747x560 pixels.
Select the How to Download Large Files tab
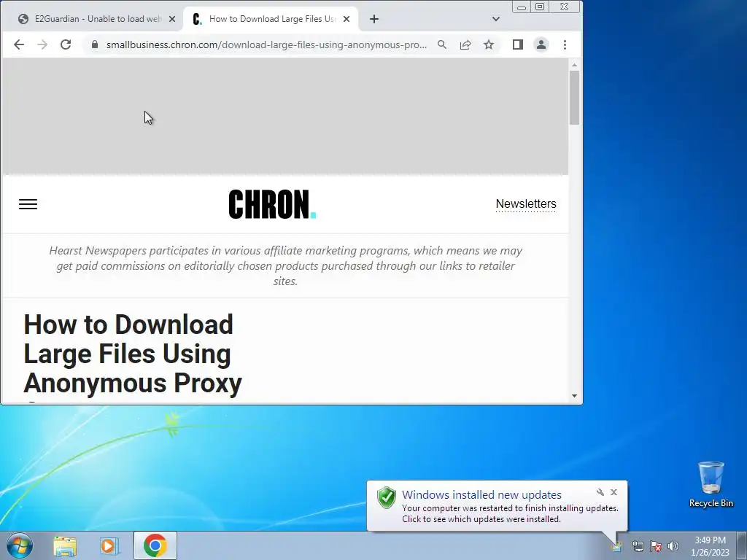pos(271,19)
